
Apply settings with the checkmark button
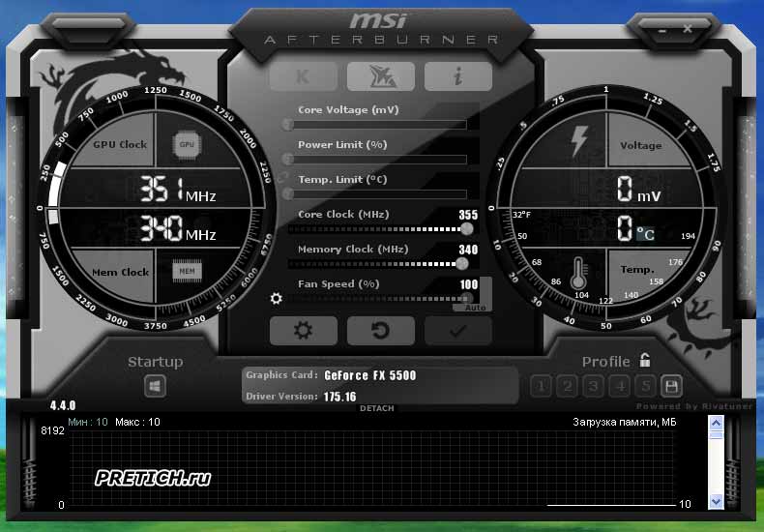458,331
